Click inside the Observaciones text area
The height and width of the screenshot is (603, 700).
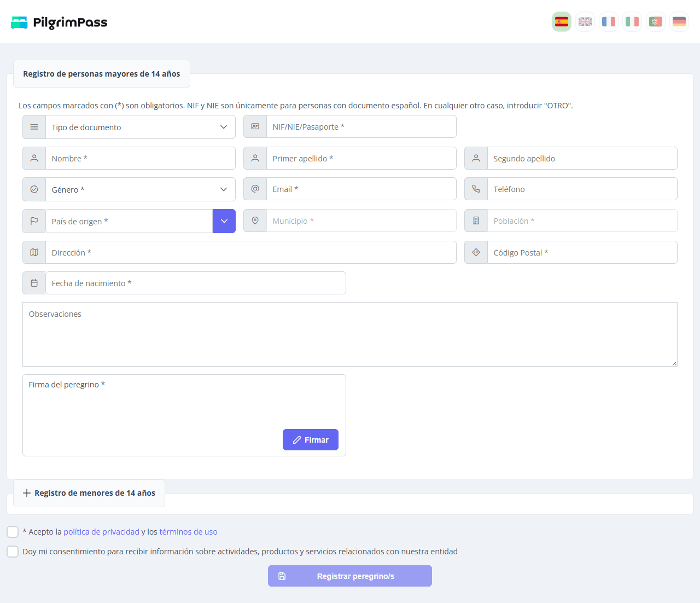(350, 334)
